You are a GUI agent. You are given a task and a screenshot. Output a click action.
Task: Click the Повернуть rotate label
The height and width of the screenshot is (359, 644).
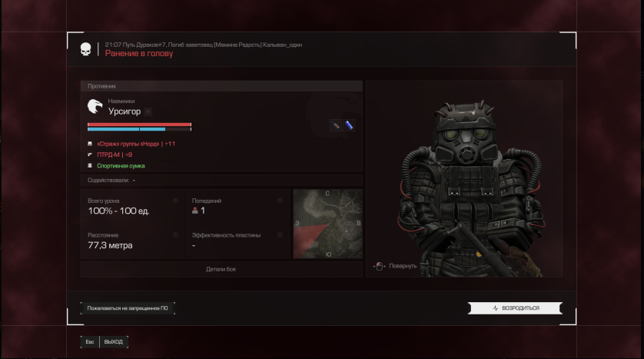pyautogui.click(x=403, y=266)
